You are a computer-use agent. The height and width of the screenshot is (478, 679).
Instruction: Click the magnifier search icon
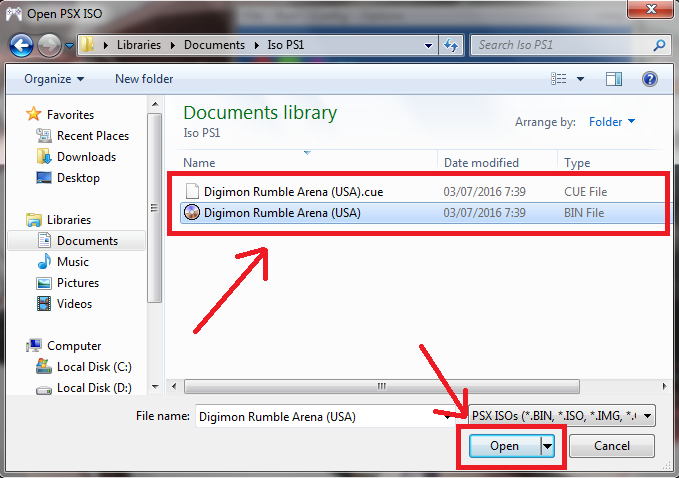pyautogui.click(x=660, y=45)
